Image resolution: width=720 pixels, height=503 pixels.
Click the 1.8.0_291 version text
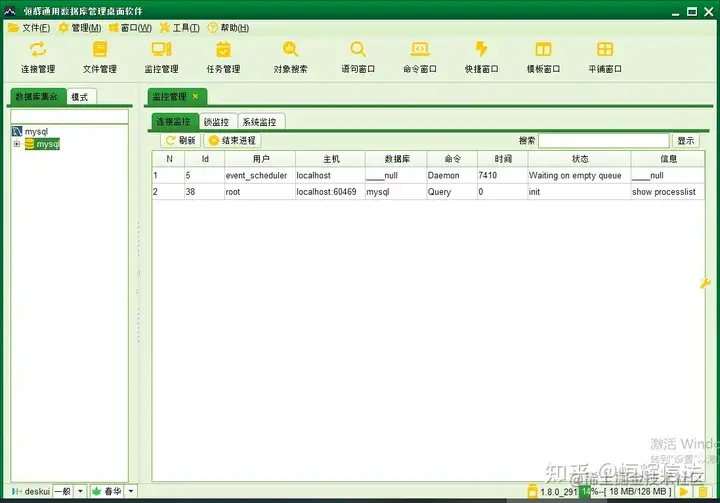(558, 492)
